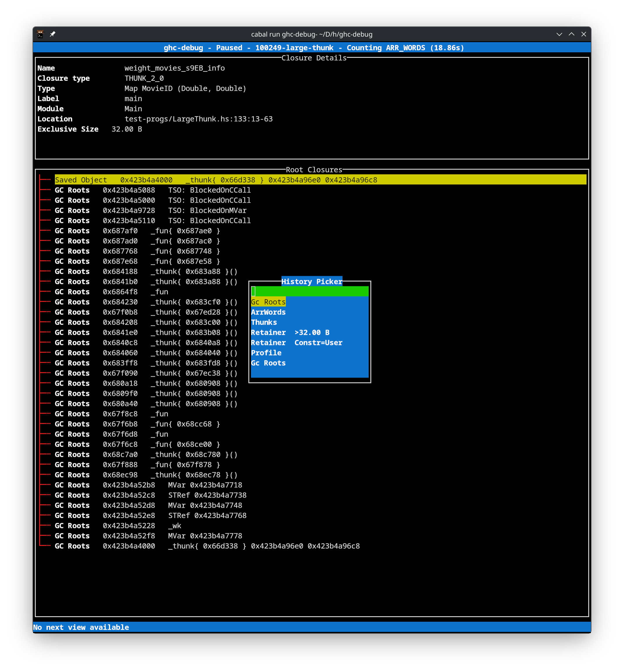Click the Location value test-progs/LargeThunk.hs:133:13-63

[x=198, y=119]
